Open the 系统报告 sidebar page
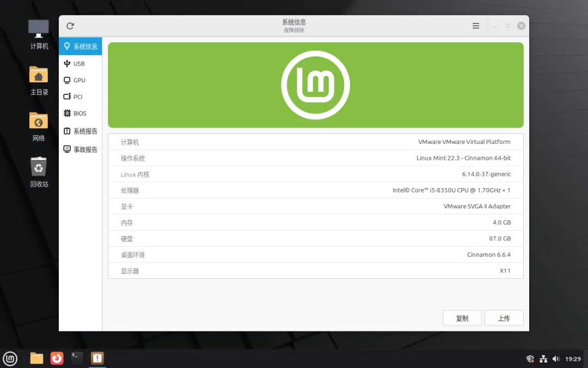The height and width of the screenshot is (368, 588). [x=80, y=131]
